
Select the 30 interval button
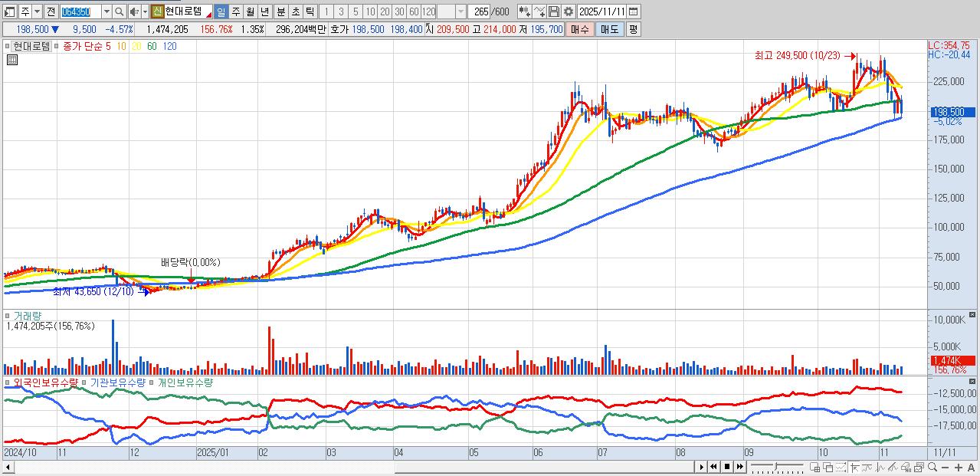click(x=399, y=11)
